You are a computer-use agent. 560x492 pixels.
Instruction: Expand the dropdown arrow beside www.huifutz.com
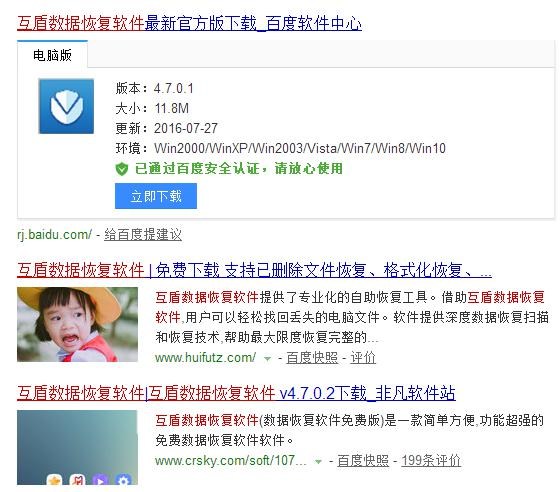tap(267, 359)
